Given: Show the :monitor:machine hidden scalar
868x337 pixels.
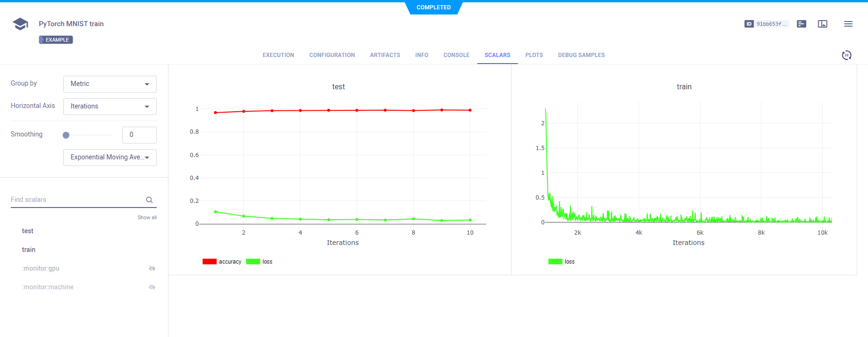Looking at the screenshot, I should coord(152,287).
